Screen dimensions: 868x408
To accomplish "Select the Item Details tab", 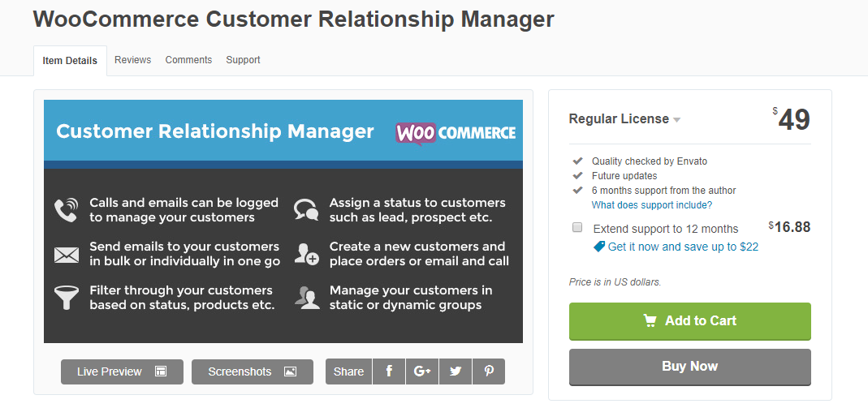I will (x=70, y=61).
